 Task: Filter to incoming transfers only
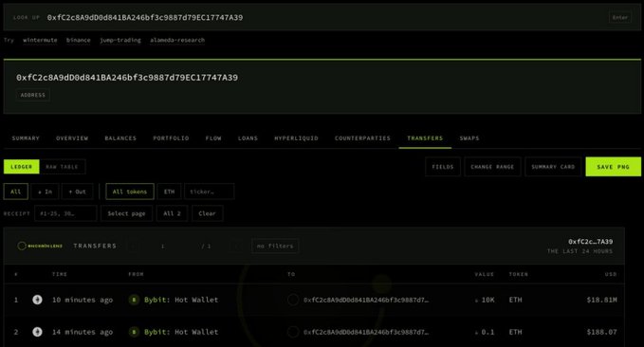(x=46, y=192)
